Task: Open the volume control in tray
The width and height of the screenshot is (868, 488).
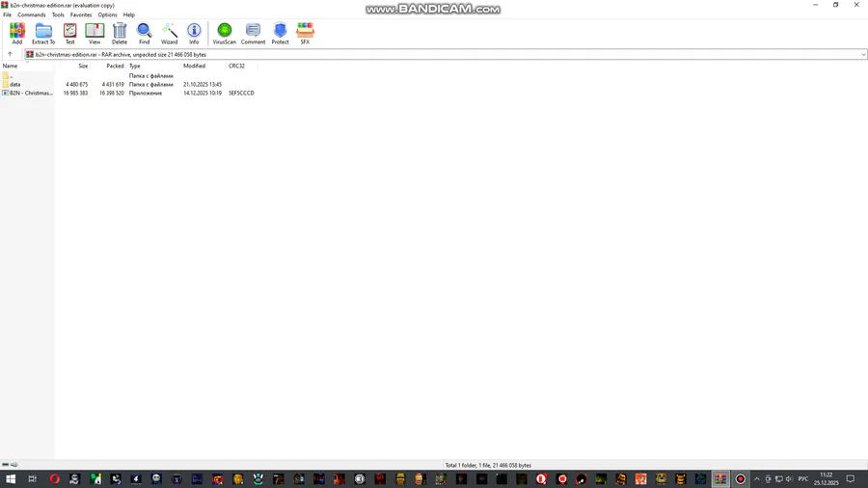Action: (x=789, y=479)
